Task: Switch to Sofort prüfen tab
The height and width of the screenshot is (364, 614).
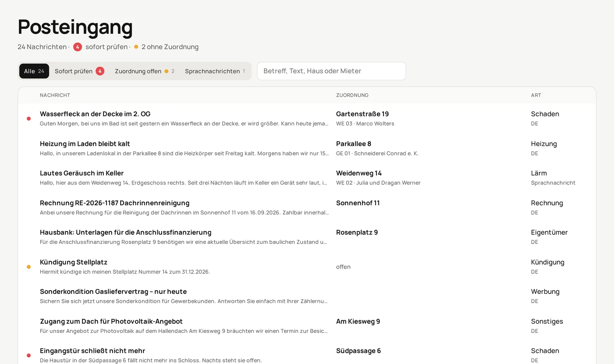Action: pos(79,71)
